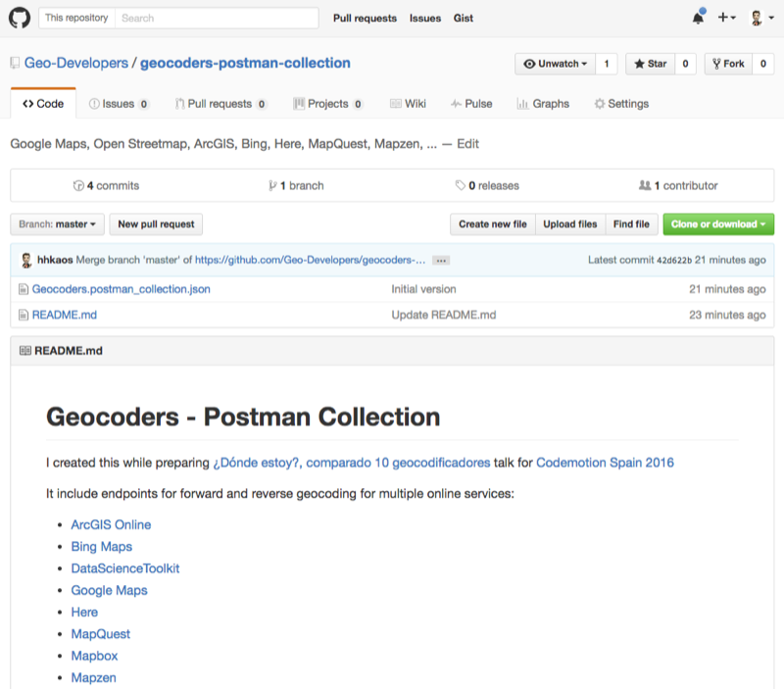
Task: Focus the repository Search field
Action: coord(217,18)
